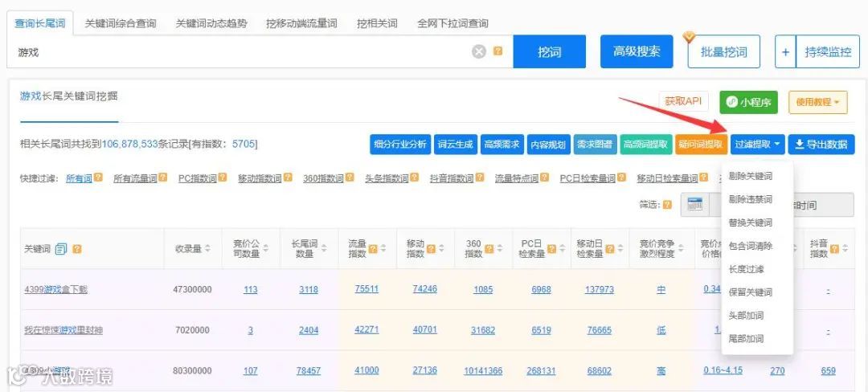Switch to the 全网下拉词查询 tab
Image resolution: width=868 pixels, height=392 pixels.
coord(452,24)
